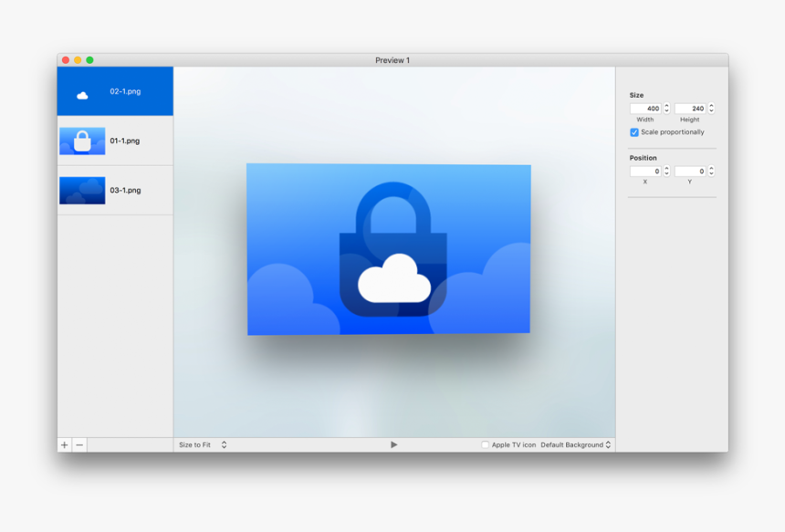
Task: Click inside the Width input field
Action: [x=646, y=108]
